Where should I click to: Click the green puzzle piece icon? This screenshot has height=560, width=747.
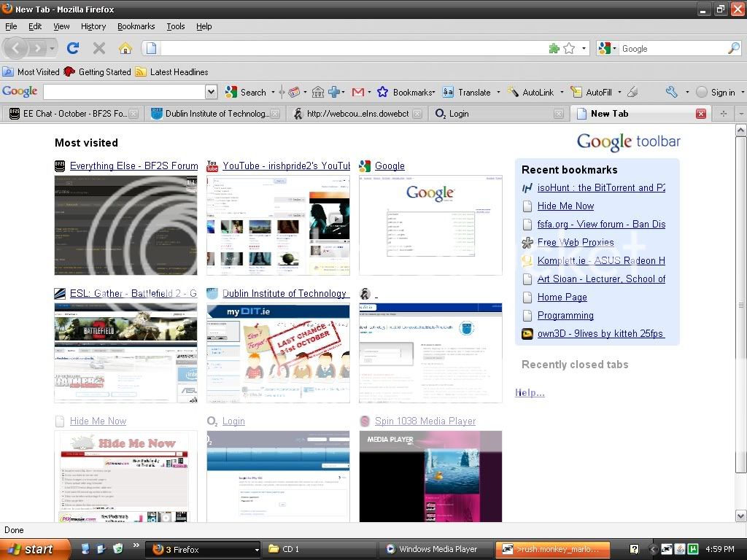coord(554,49)
